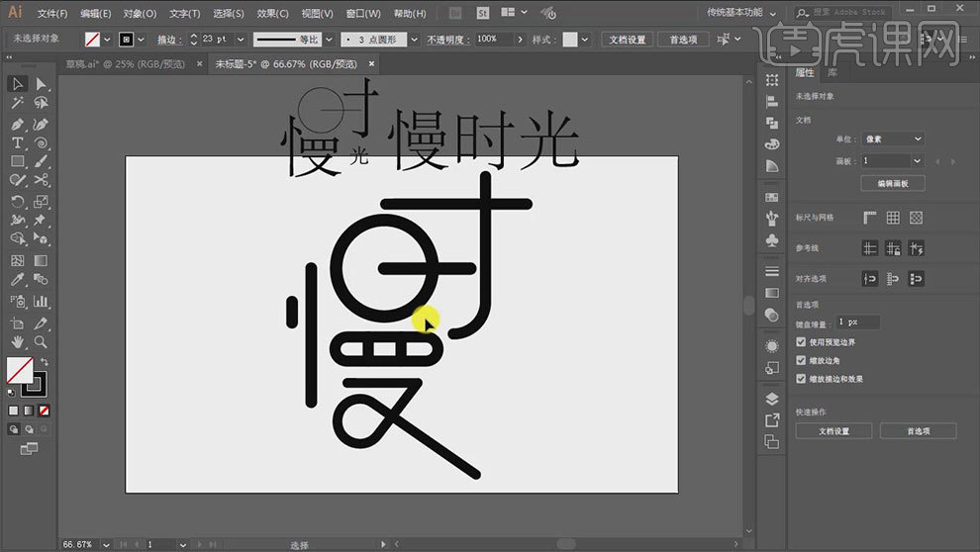Viewport: 980px width, 552px height.
Task: Select the Scale tool
Action: (41, 201)
